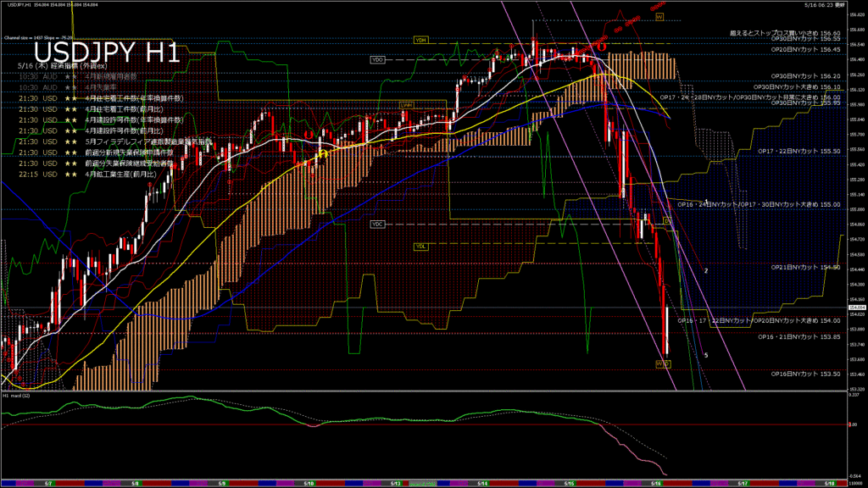Click the 5/7 date on time axis
Viewport: 868px width, 488px height.
point(47,483)
